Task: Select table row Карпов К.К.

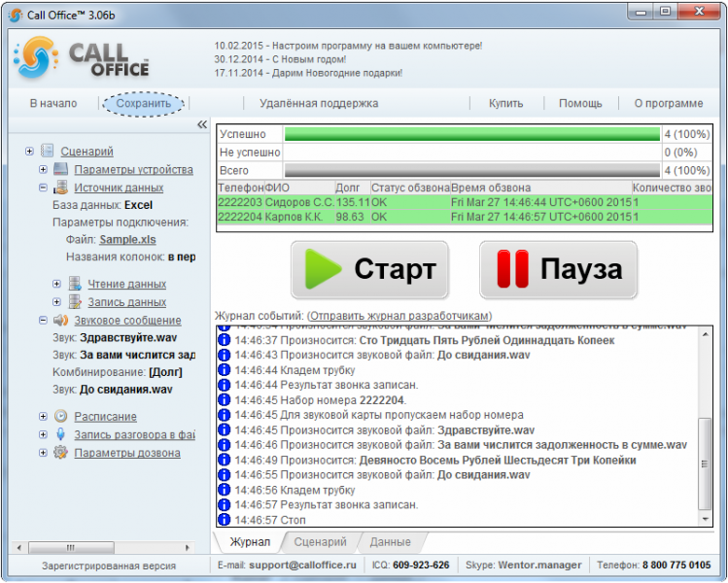Action: click(x=465, y=217)
